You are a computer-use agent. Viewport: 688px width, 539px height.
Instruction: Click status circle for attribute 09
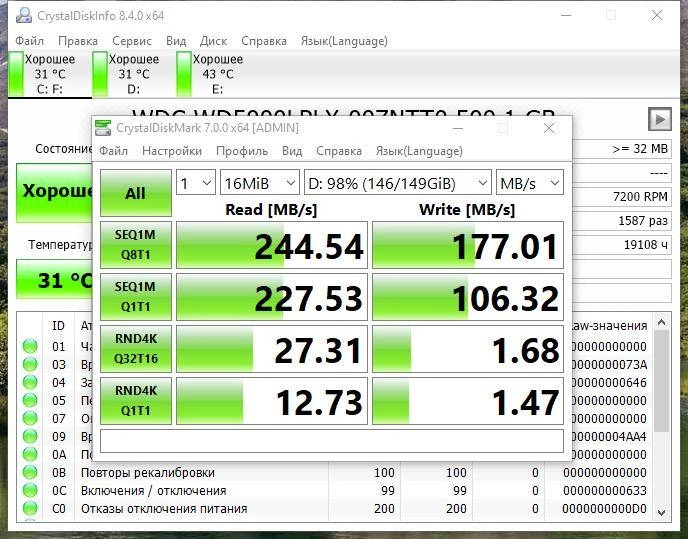30,436
